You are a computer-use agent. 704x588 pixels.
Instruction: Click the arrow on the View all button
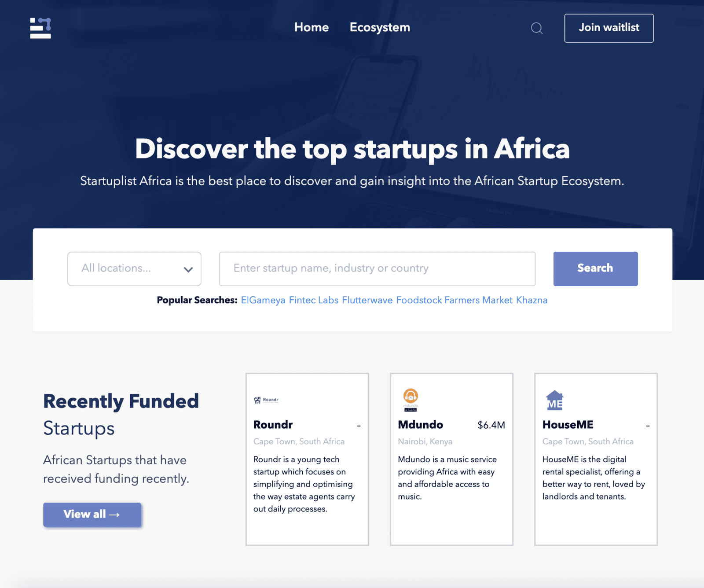(x=115, y=514)
